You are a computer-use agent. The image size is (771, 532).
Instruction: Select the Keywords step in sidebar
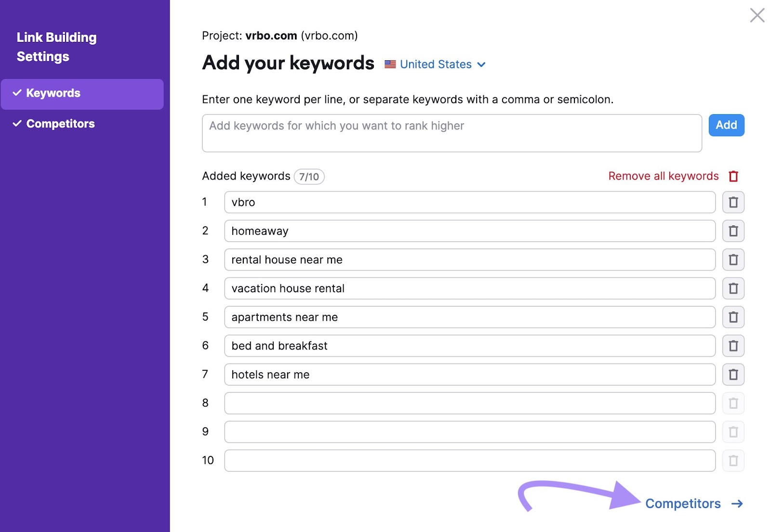82,93
